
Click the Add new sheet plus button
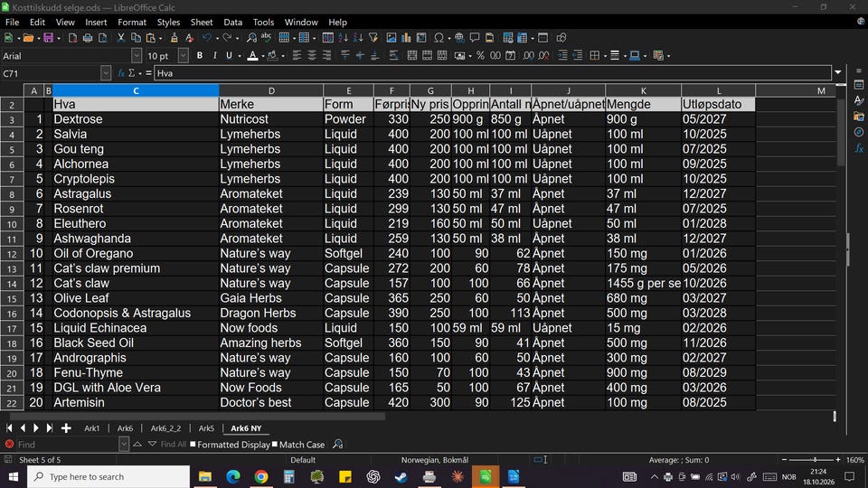(66, 428)
